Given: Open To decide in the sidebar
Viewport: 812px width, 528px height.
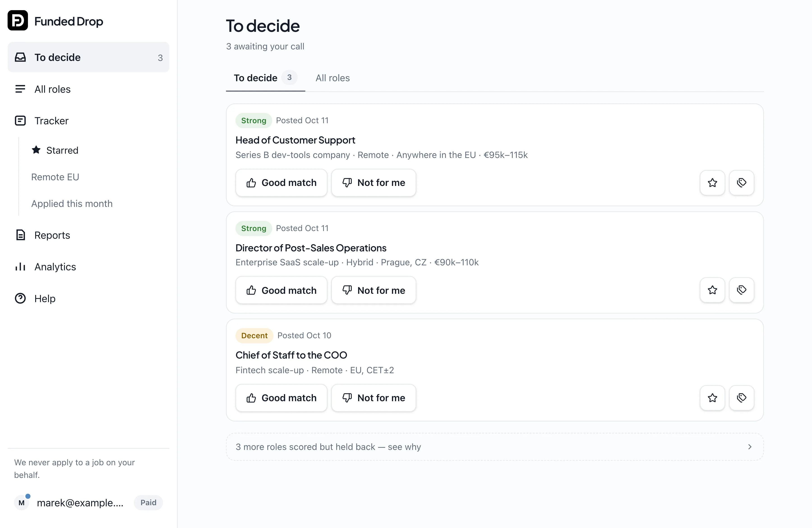Looking at the screenshot, I should point(88,57).
